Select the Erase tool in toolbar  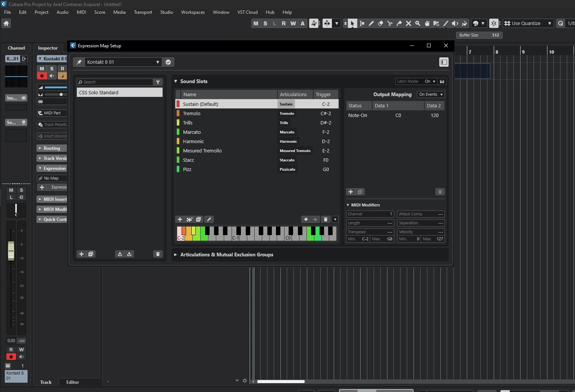tap(380, 23)
